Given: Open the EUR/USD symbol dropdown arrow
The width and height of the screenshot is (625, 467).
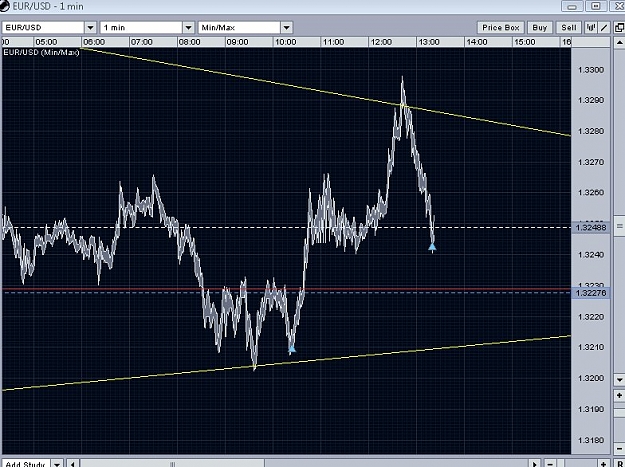Looking at the screenshot, I should pos(90,27).
